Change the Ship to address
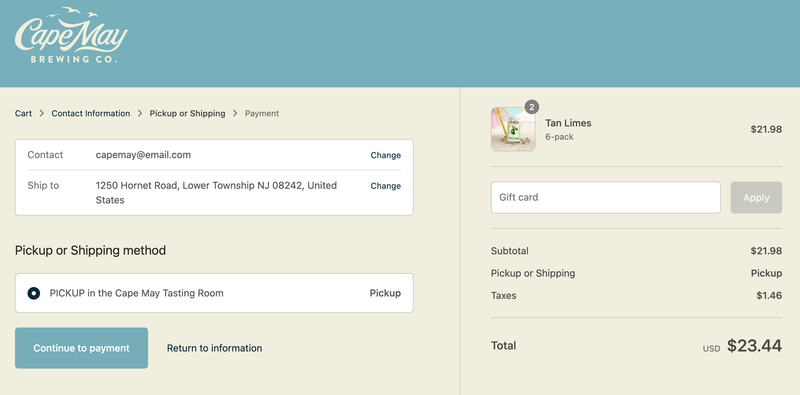Viewport: 800px width, 395px height. (386, 186)
